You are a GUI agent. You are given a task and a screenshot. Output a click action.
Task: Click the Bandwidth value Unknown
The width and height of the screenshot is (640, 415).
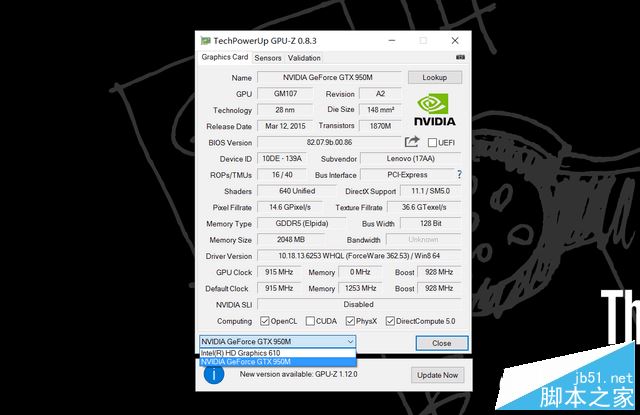tap(423, 240)
